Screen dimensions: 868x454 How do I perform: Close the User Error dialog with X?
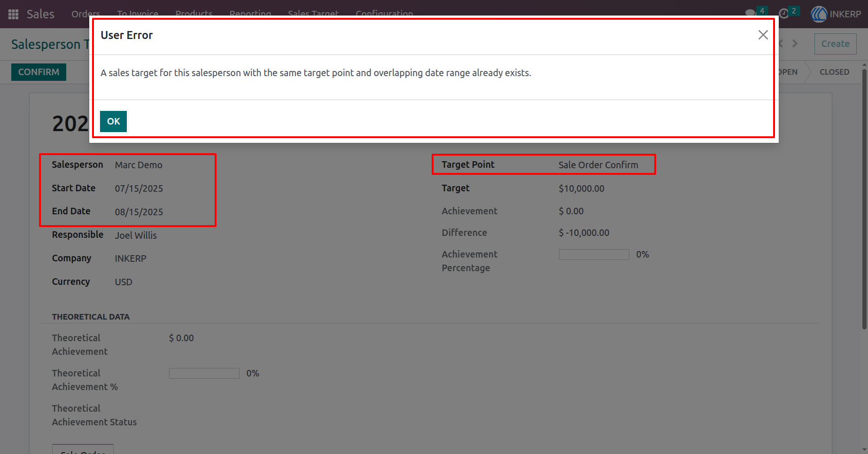763,35
